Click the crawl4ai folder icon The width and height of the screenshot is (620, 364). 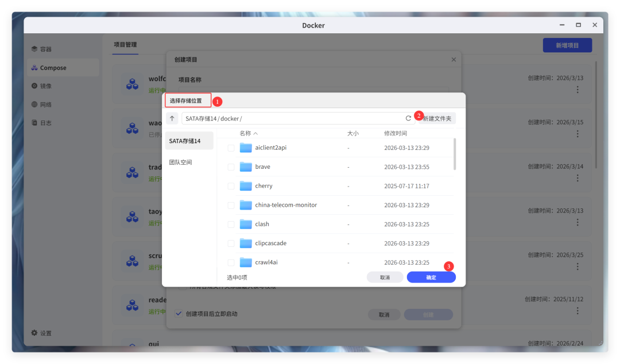point(246,262)
